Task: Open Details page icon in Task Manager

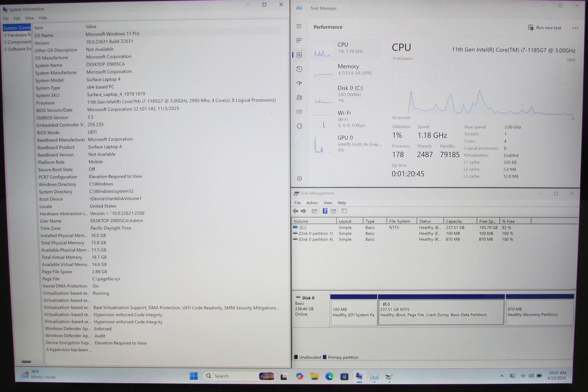Action: (299, 112)
